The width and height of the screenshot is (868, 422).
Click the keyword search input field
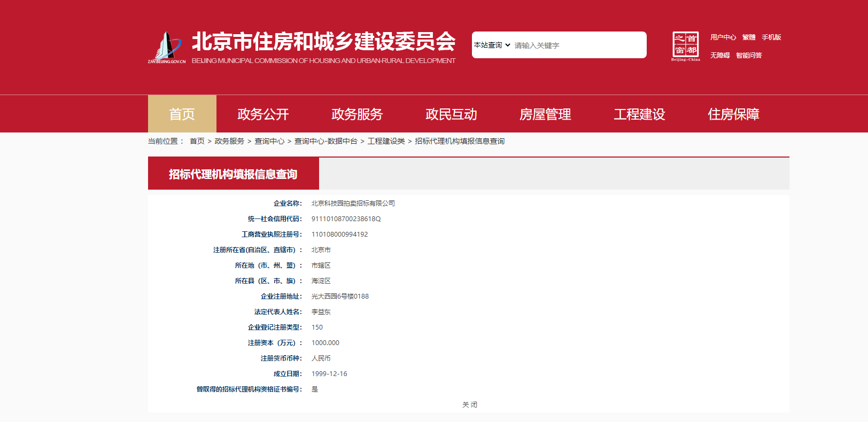(x=577, y=45)
